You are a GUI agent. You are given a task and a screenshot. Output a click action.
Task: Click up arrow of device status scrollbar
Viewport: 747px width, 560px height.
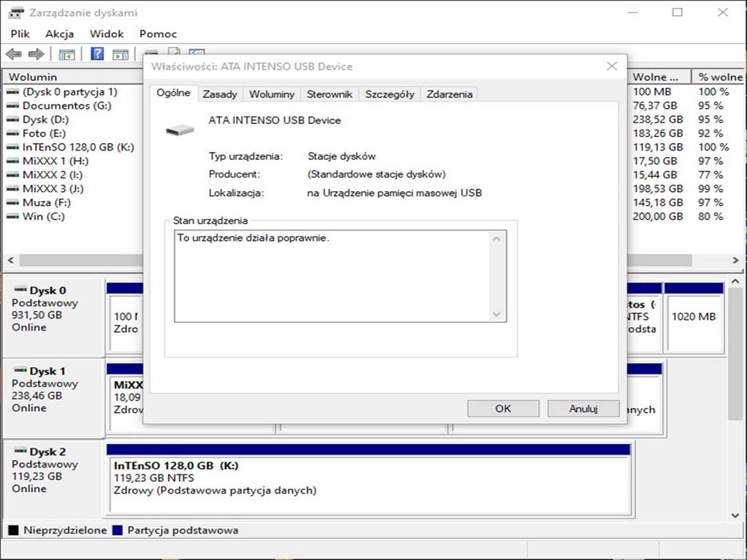[x=496, y=238]
